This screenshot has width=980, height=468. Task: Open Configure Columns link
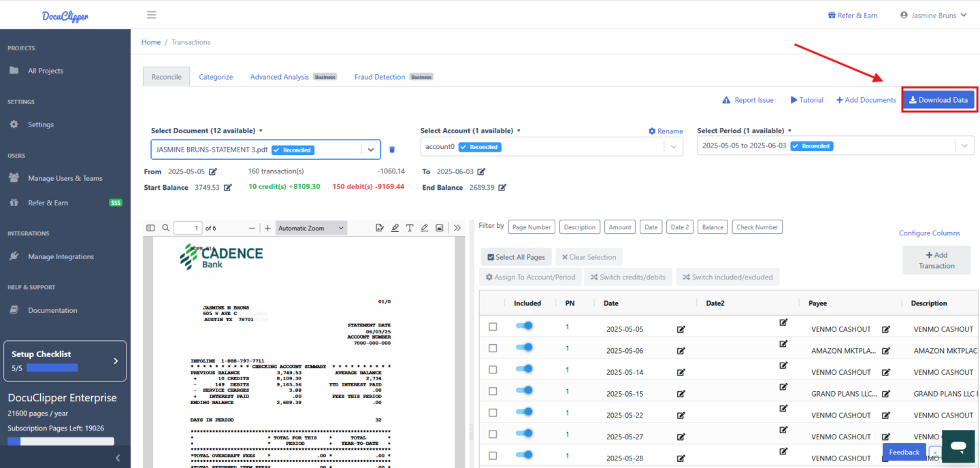[929, 233]
